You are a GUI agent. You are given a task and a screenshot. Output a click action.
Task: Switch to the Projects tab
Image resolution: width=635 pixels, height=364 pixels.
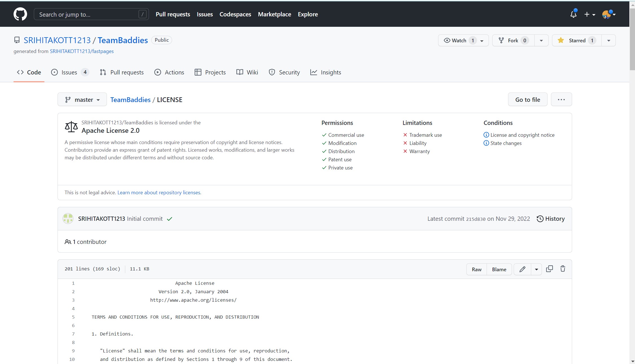(x=210, y=72)
